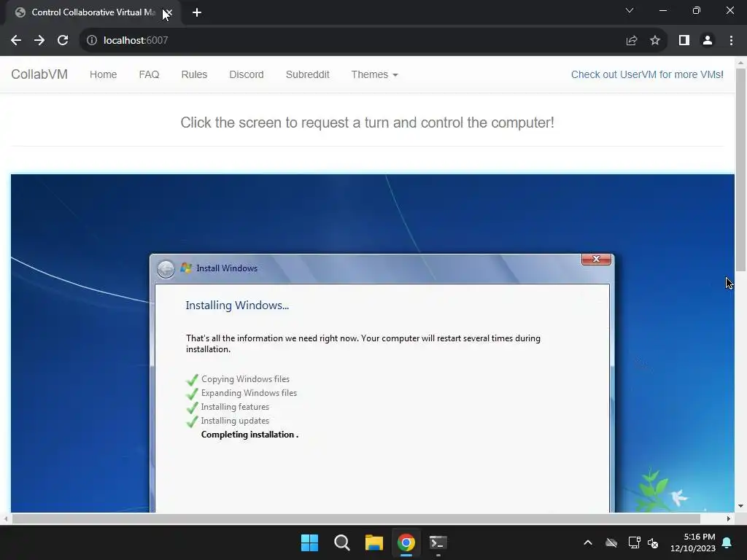747x560 pixels.
Task: Close the Install Windows dialog
Action: click(596, 259)
